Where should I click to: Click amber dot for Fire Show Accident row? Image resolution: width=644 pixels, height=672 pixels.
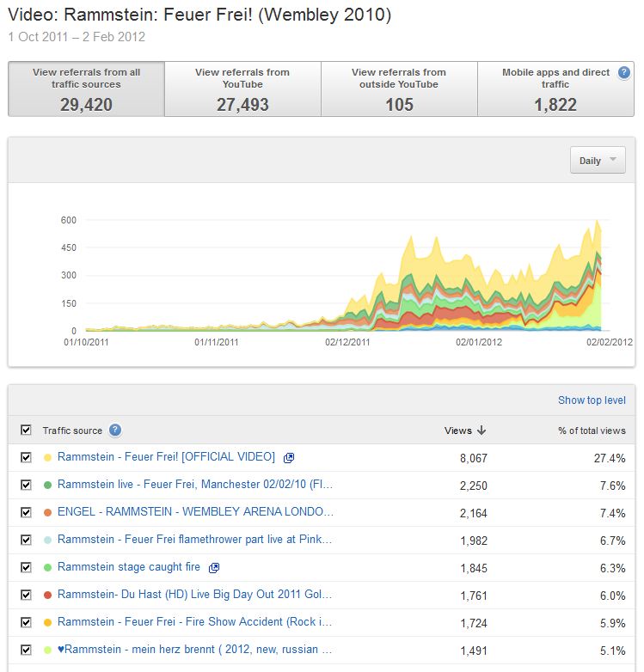pyautogui.click(x=47, y=623)
